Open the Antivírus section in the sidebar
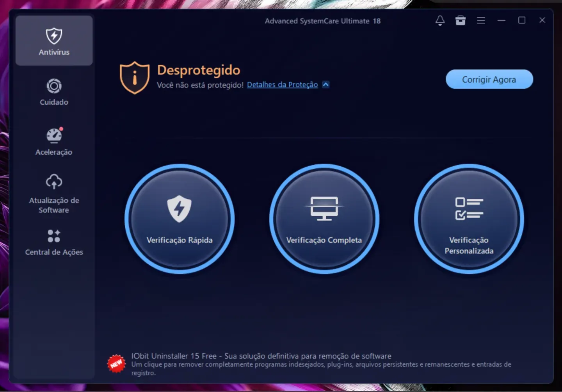 pos(54,41)
